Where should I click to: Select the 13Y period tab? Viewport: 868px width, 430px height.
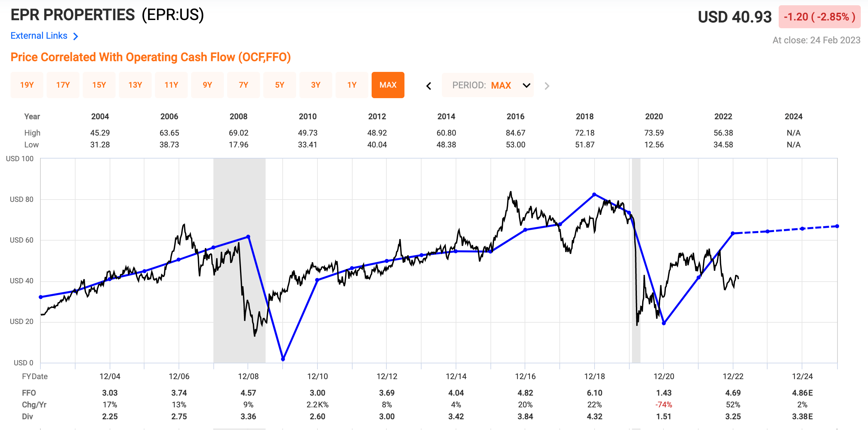pyautogui.click(x=135, y=85)
